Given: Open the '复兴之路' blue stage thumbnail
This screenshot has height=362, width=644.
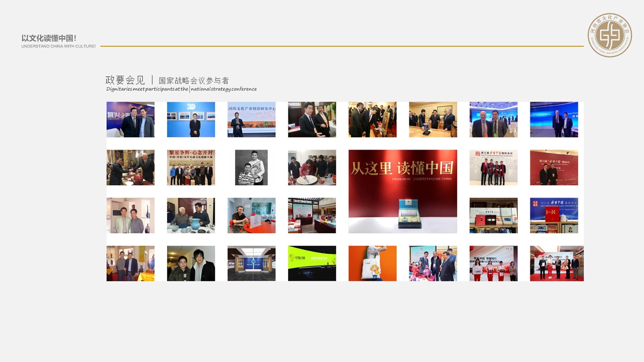Looking at the screenshot, I should click(x=131, y=119).
